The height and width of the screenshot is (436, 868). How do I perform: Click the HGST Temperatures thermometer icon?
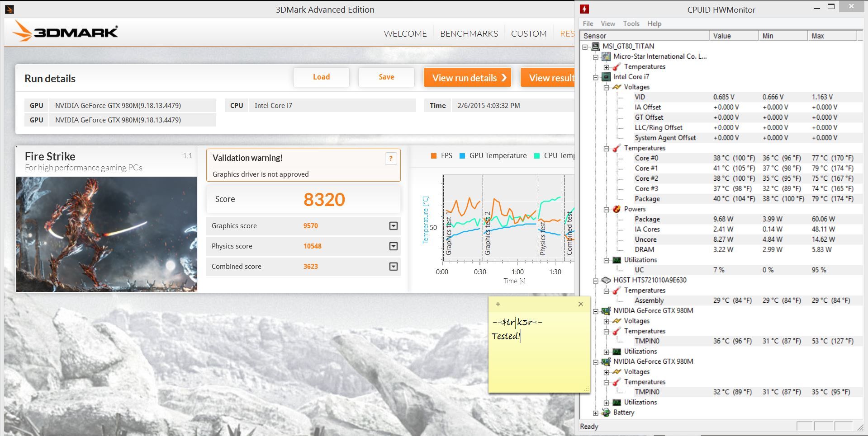click(617, 291)
